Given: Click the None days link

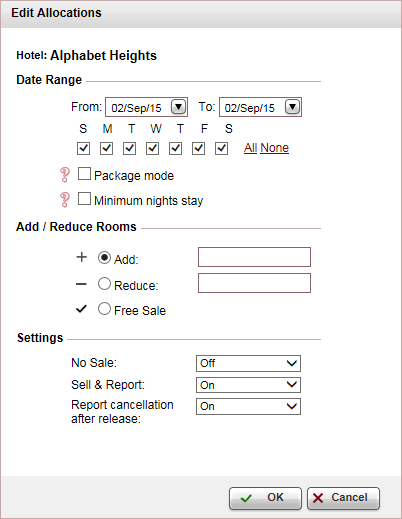Looking at the screenshot, I should pyautogui.click(x=275, y=148).
